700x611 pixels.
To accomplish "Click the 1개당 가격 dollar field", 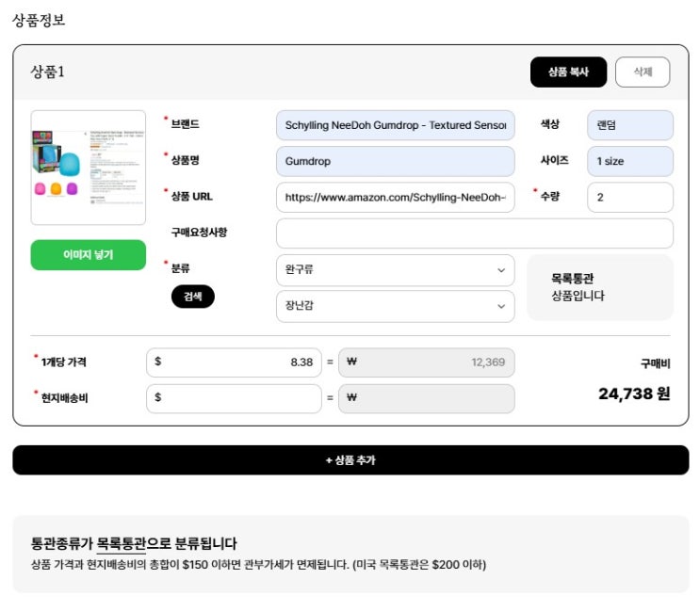I will [x=234, y=362].
